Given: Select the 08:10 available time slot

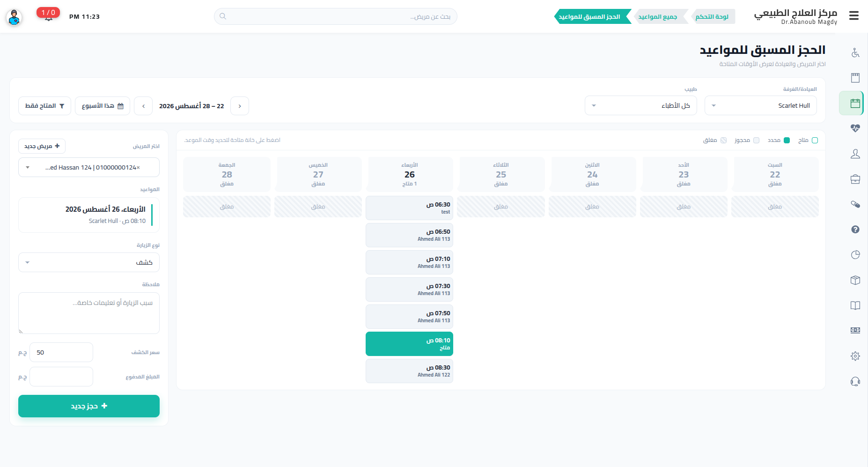Looking at the screenshot, I should (409, 344).
